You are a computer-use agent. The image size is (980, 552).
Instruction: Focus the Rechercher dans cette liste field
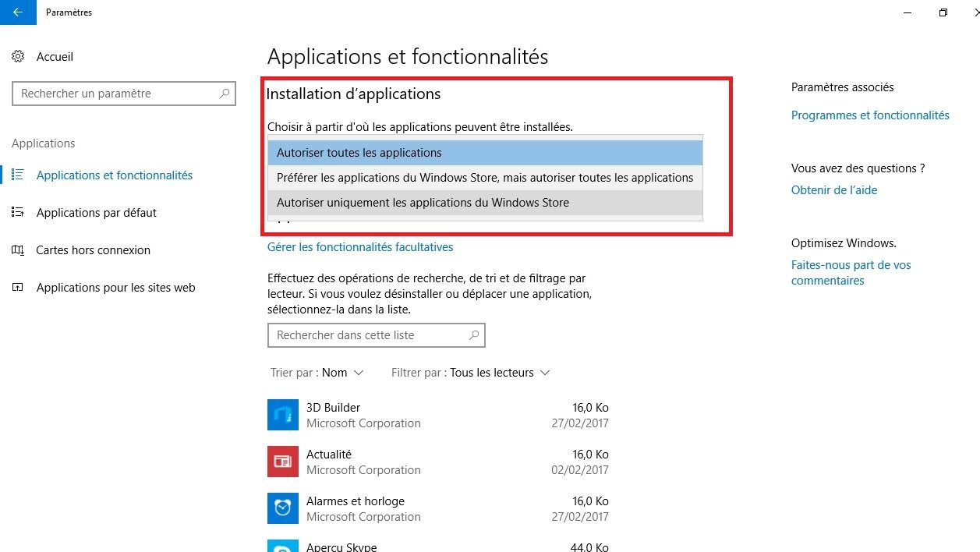coord(376,335)
